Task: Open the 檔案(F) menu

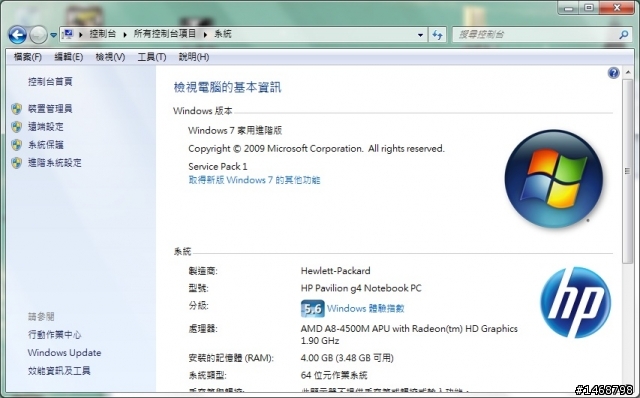Action: pyautogui.click(x=27, y=57)
